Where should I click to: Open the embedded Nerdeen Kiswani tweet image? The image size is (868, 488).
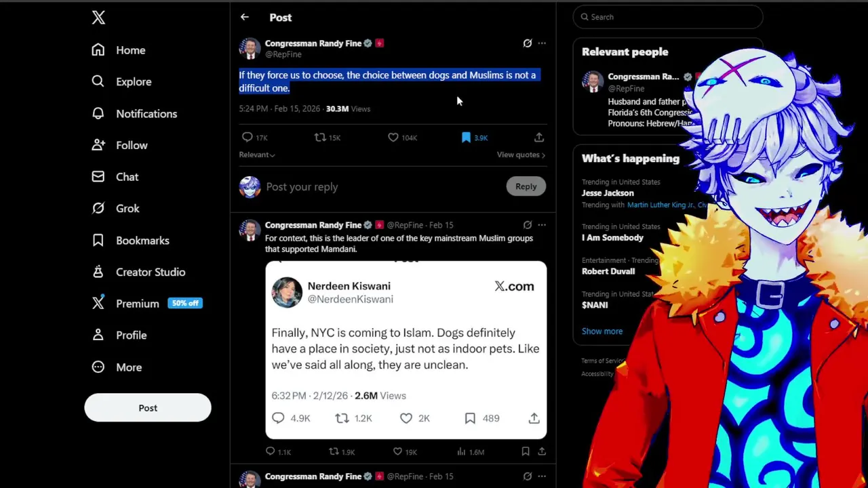pyautogui.click(x=406, y=350)
